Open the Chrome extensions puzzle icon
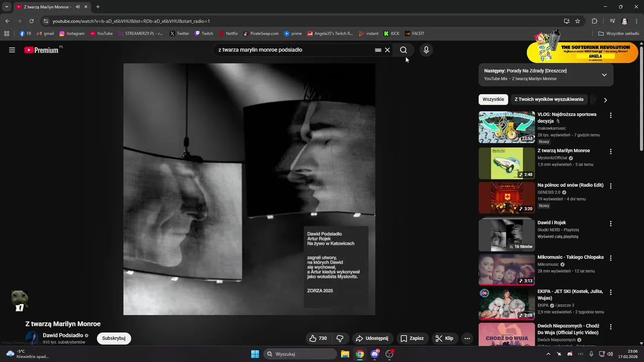The height and width of the screenshot is (362, 644). tap(595, 21)
